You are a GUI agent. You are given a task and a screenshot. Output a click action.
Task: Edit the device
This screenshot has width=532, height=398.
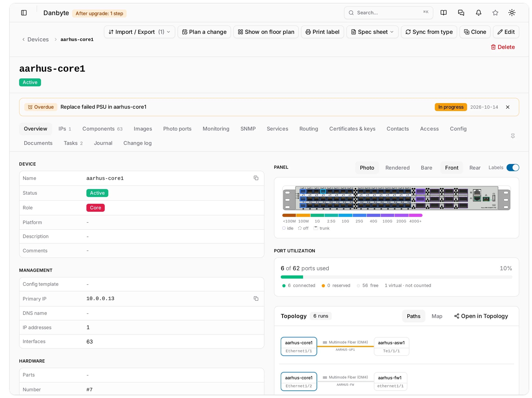click(506, 32)
